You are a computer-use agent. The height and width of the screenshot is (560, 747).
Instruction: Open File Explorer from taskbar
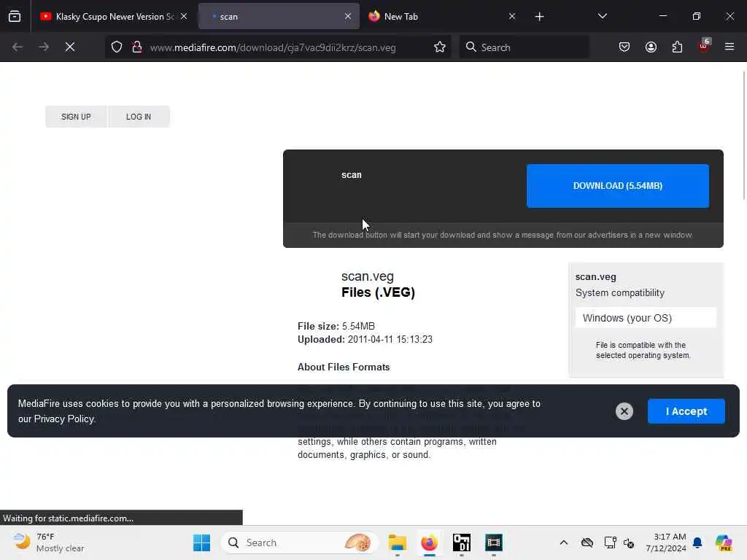tap(397, 542)
